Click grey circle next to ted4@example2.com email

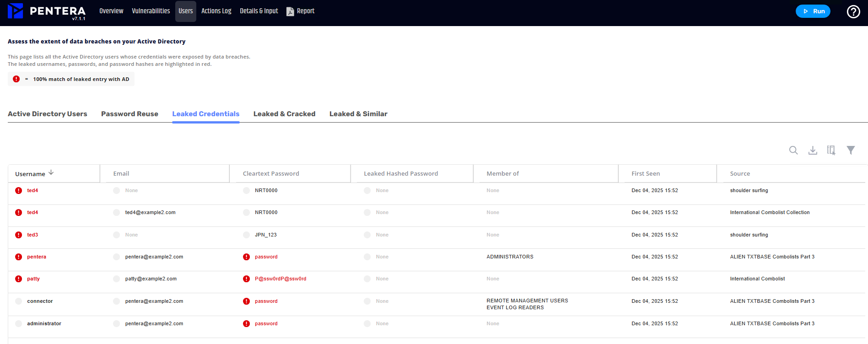click(116, 213)
